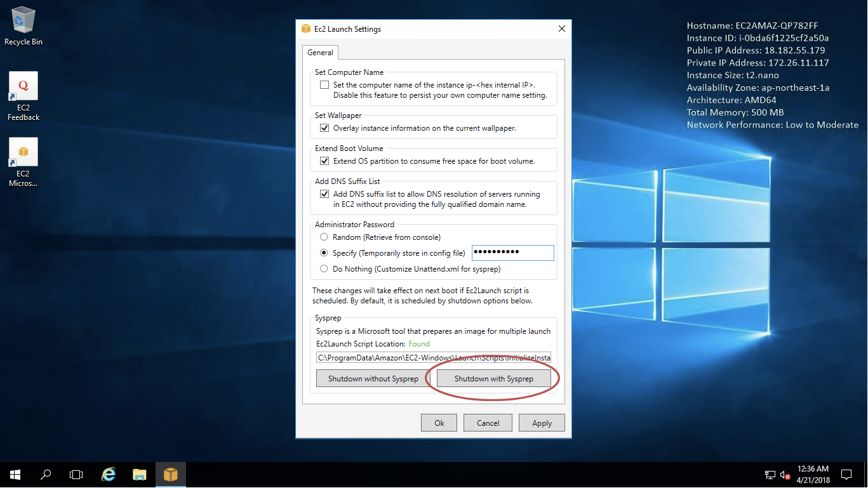Focus the administrator password field
The image size is (868, 488).
click(513, 253)
